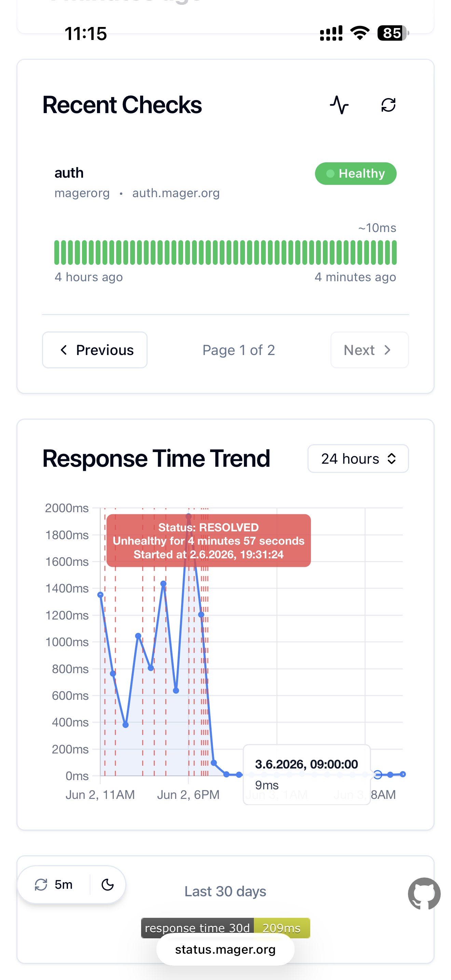The height and width of the screenshot is (980, 451).
Task: Select the response time 30d badge
Action: pos(225,928)
